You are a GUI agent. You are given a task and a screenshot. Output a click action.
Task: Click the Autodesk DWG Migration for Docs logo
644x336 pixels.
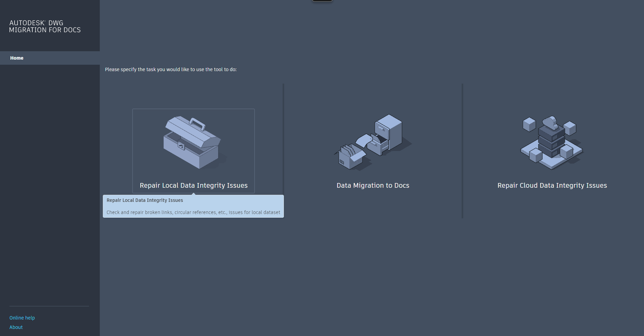pos(45,26)
